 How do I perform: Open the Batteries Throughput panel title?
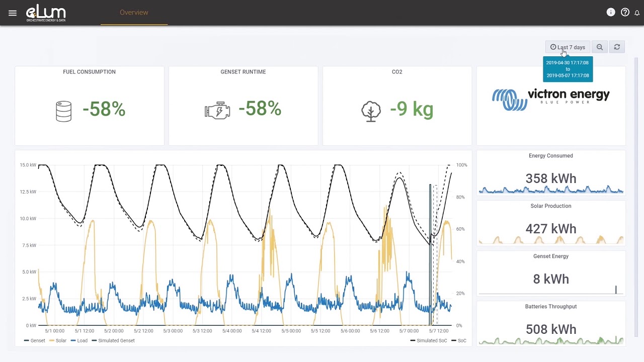(551, 307)
